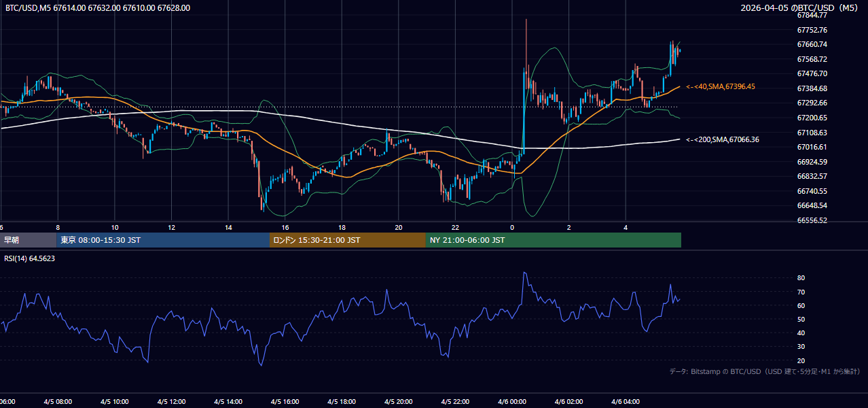Click RSI axis level 30
This screenshot has height=408, width=868.
(801, 347)
